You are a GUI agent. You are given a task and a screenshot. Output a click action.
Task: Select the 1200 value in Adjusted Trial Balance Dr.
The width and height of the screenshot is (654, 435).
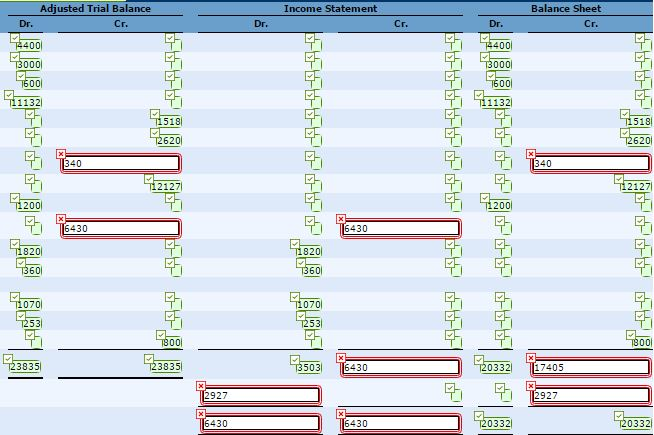(29, 205)
